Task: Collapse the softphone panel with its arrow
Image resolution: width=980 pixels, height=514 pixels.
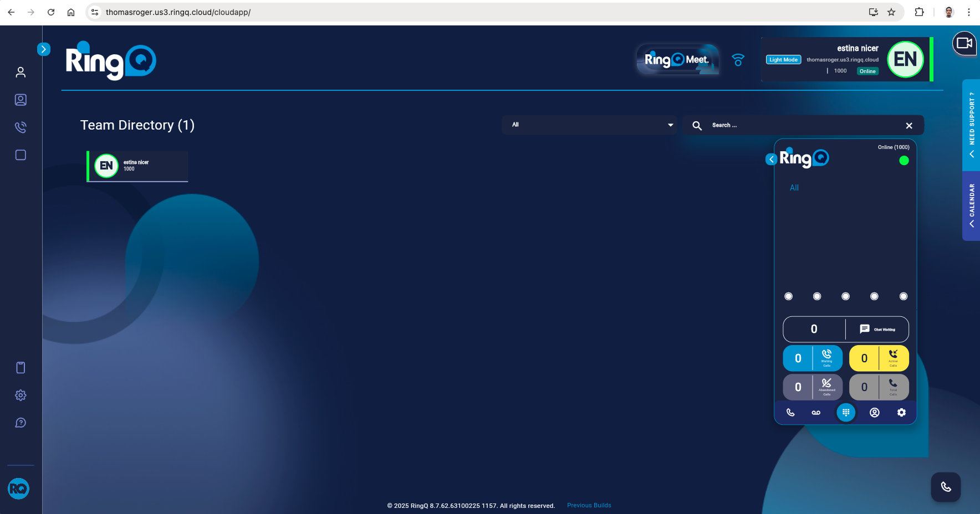Action: pyautogui.click(x=771, y=160)
